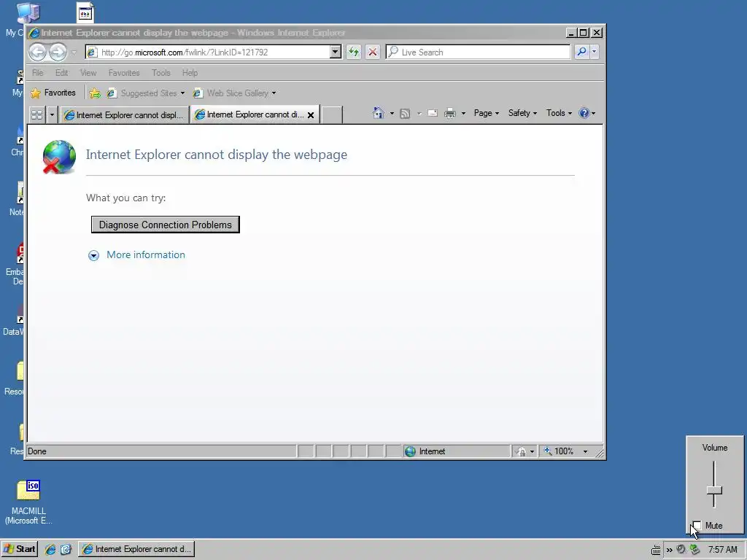Viewport: 747px width, 560px height.
Task: Click the Favorites star button
Action: 53,93
